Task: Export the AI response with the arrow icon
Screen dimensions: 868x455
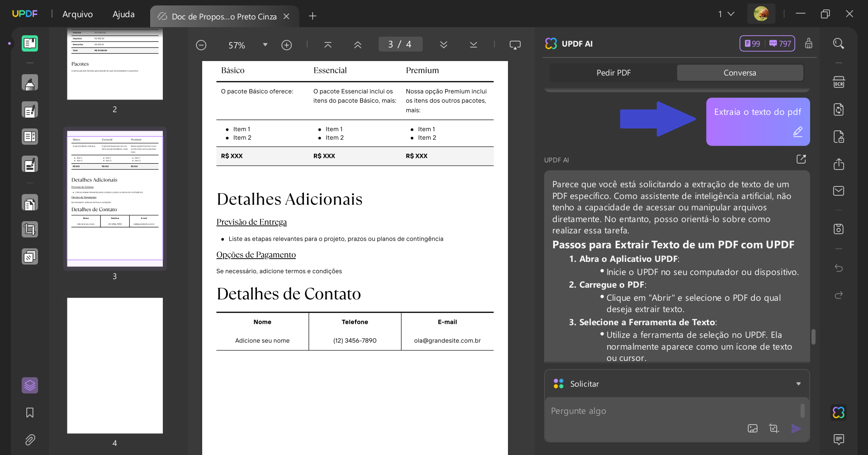Action: pyautogui.click(x=801, y=159)
